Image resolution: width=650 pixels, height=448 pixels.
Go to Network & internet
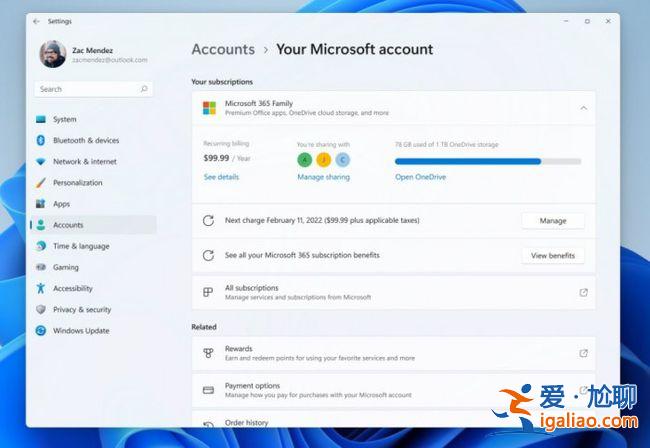click(85, 162)
